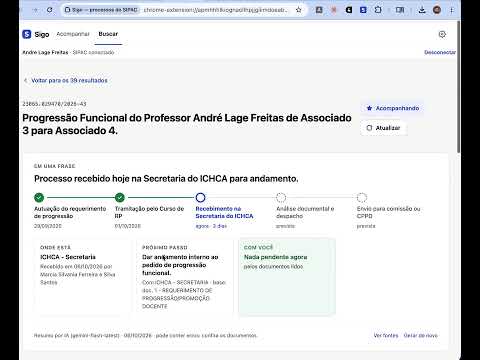This screenshot has width=480, height=360.
Task: Click the Recebimento na Secretaria do ICHCA label
Action: coord(224,212)
